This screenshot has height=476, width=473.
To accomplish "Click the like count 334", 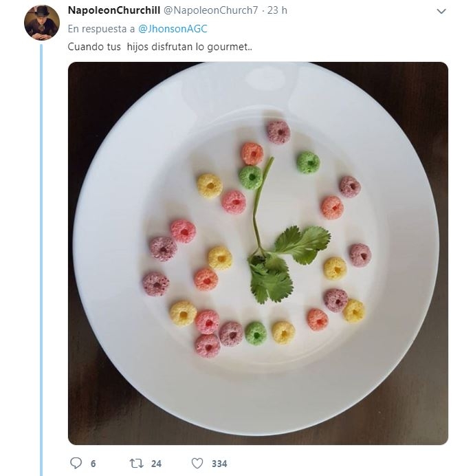I will (x=219, y=464).
